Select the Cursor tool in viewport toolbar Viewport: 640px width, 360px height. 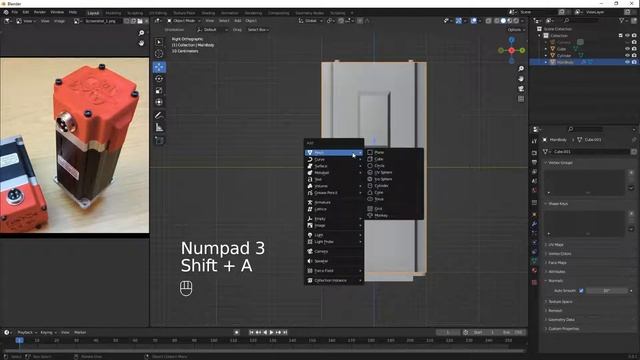[x=159, y=53]
